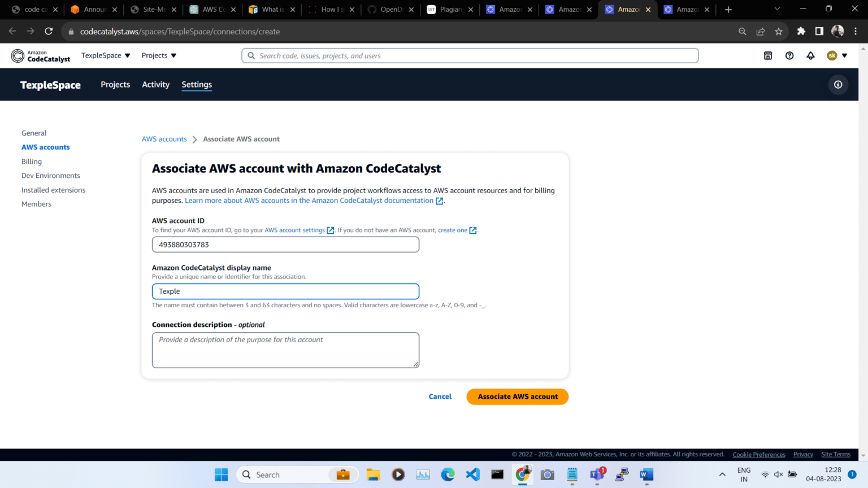Open the TexpleSpace space switcher
Screen dimensions: 868x488
point(105,55)
